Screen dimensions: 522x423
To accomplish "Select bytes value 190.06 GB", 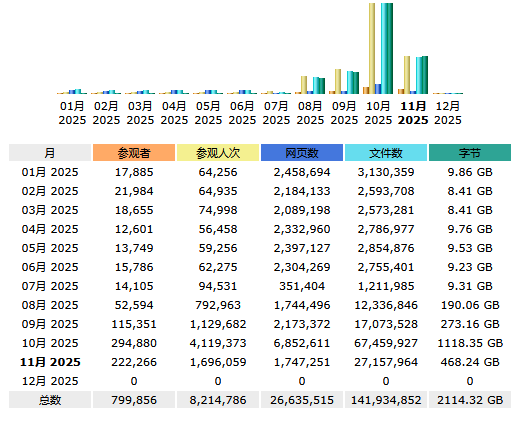I will point(470,305).
